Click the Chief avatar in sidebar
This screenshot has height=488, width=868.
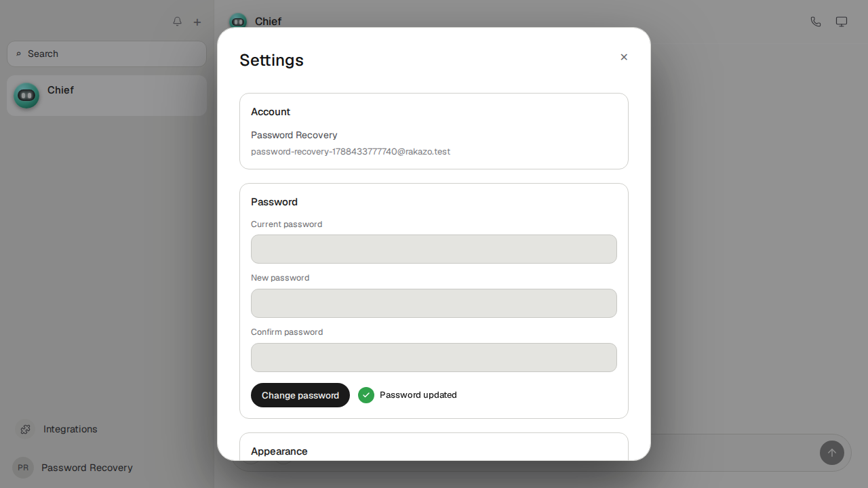click(26, 96)
